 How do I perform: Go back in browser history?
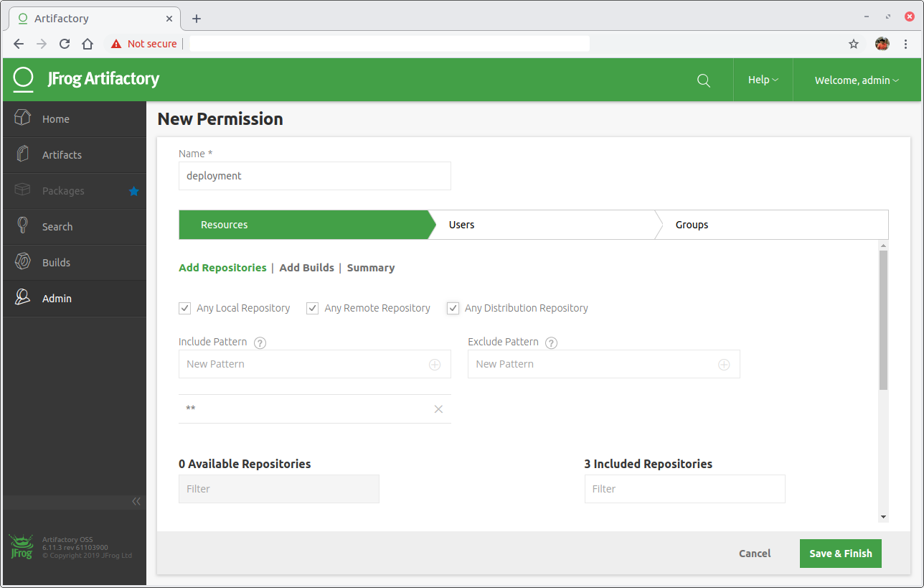pos(19,44)
